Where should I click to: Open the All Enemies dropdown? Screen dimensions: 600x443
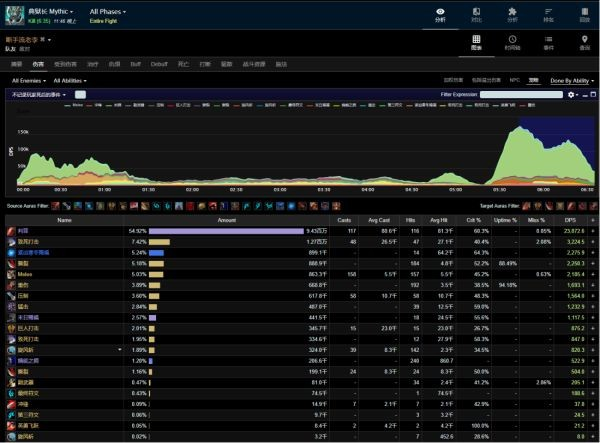[29, 81]
